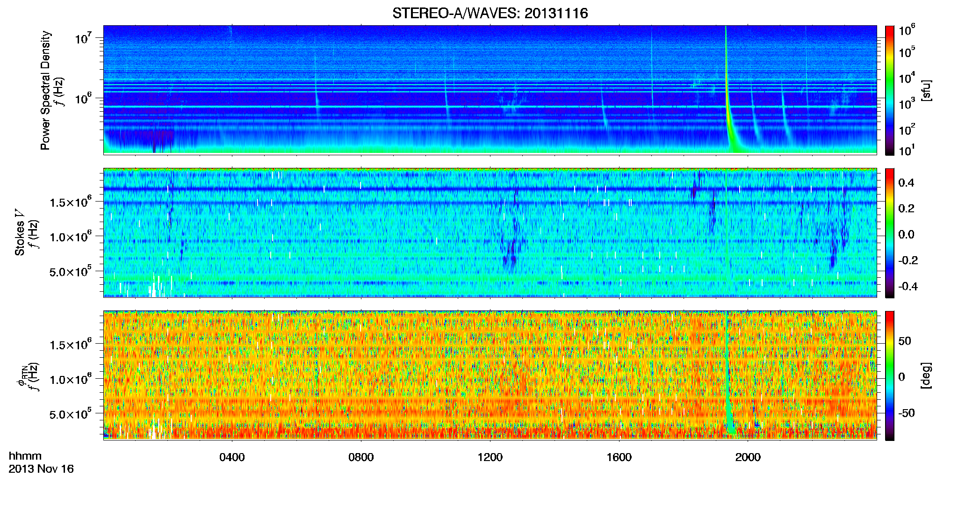Select the 2013 Nov 16 date label
This screenshot has width=980, height=505.
[x=41, y=469]
